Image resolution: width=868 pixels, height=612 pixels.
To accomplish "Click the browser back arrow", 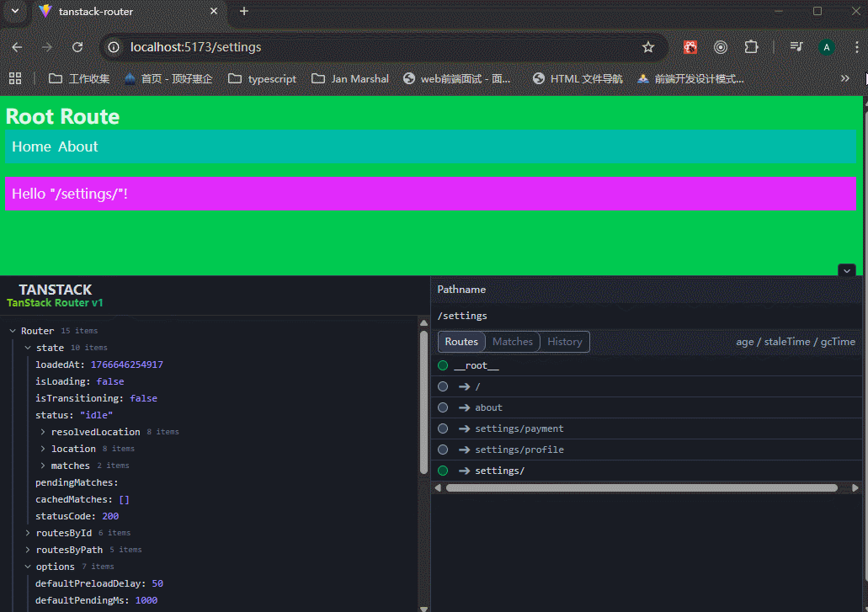I will 17,47.
